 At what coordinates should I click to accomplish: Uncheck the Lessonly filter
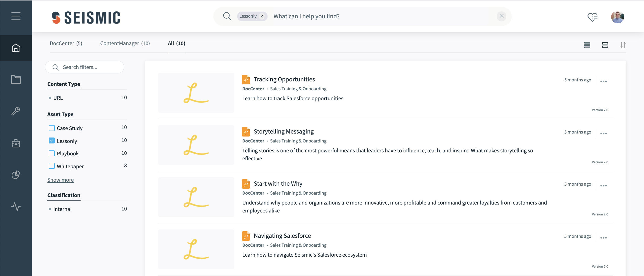tap(51, 141)
